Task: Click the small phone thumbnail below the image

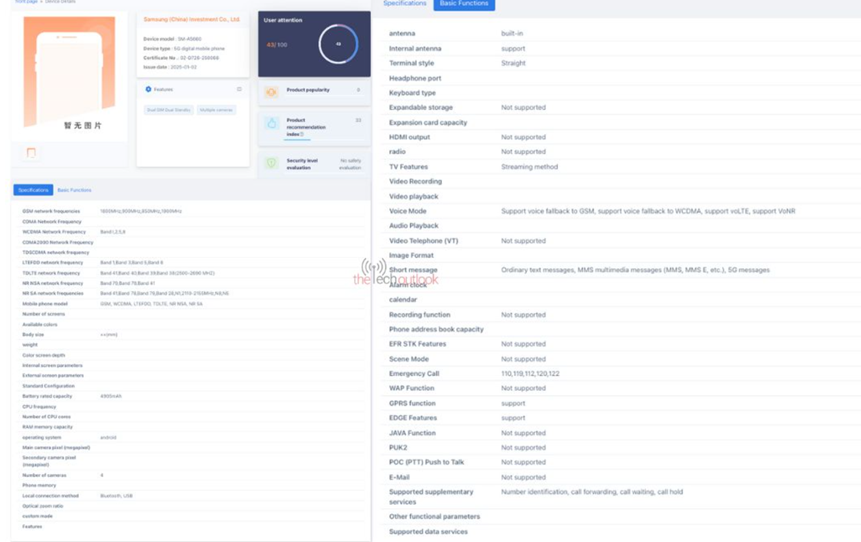Action: coord(31,152)
